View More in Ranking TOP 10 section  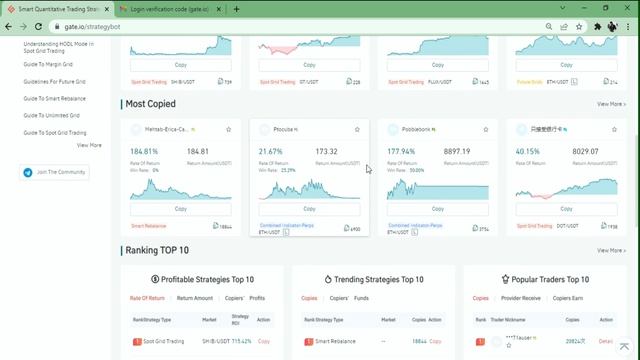[611, 250]
